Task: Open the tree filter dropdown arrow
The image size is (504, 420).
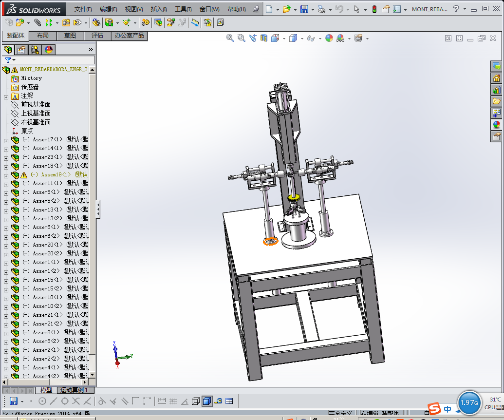Action: [x=14, y=60]
